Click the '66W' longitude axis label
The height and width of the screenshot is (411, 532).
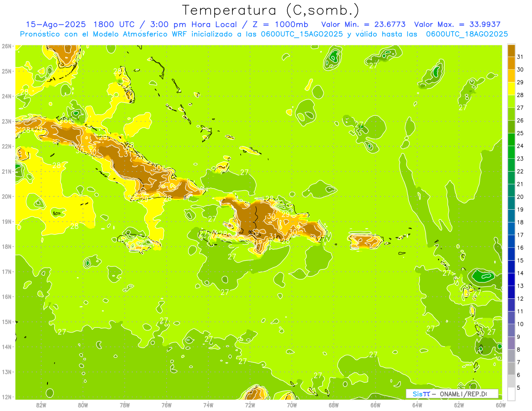[x=375, y=405]
